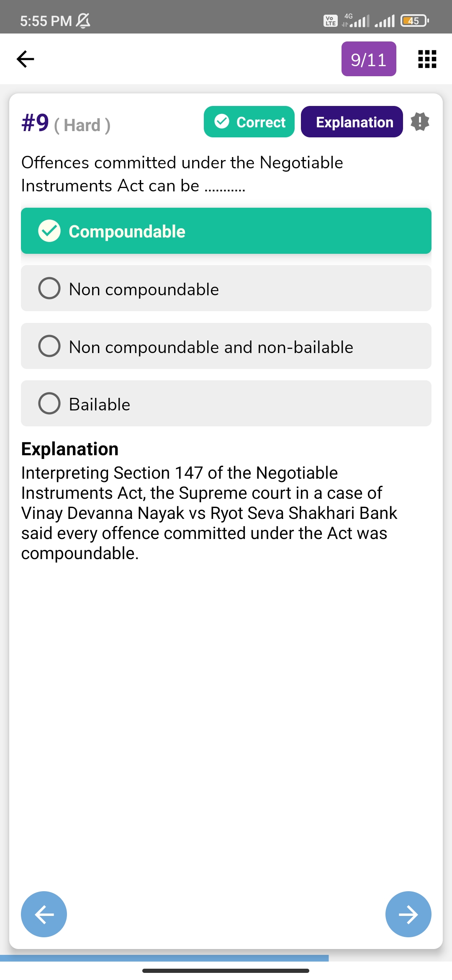Viewport: 452px width, 980px height.
Task: Tap the quiz progress bar at the bottom
Action: (164, 958)
